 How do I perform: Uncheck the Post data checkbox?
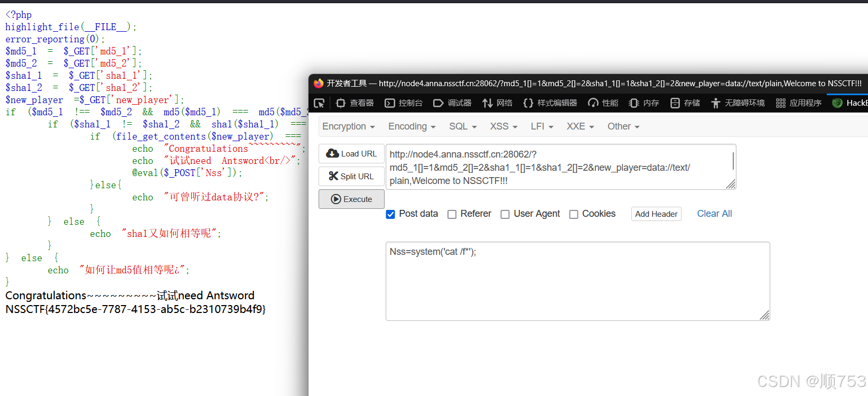(x=390, y=214)
